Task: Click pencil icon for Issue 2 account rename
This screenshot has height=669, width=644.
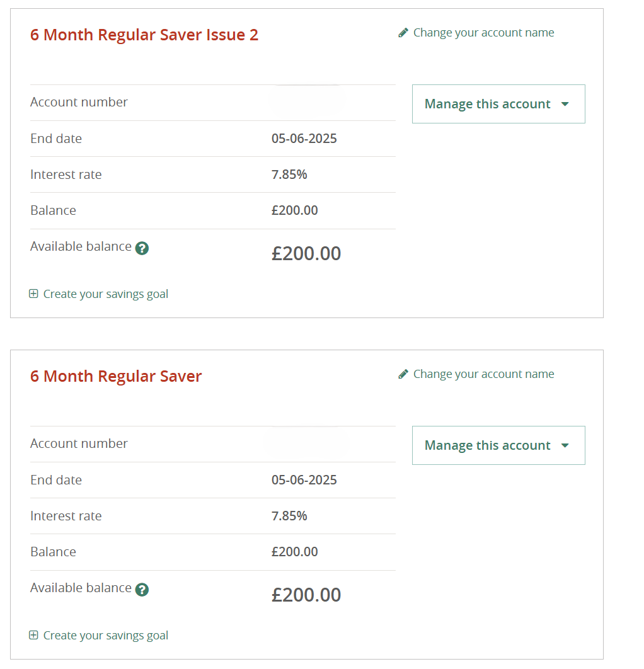Action: (x=403, y=33)
